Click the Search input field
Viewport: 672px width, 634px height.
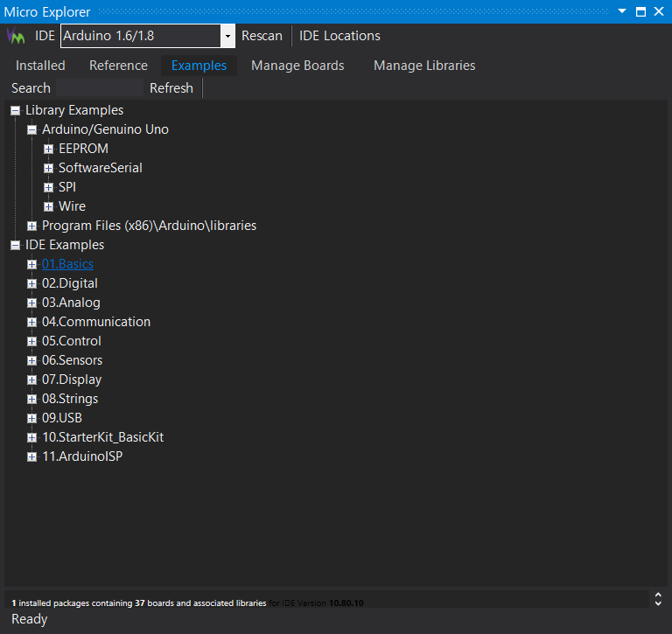100,87
